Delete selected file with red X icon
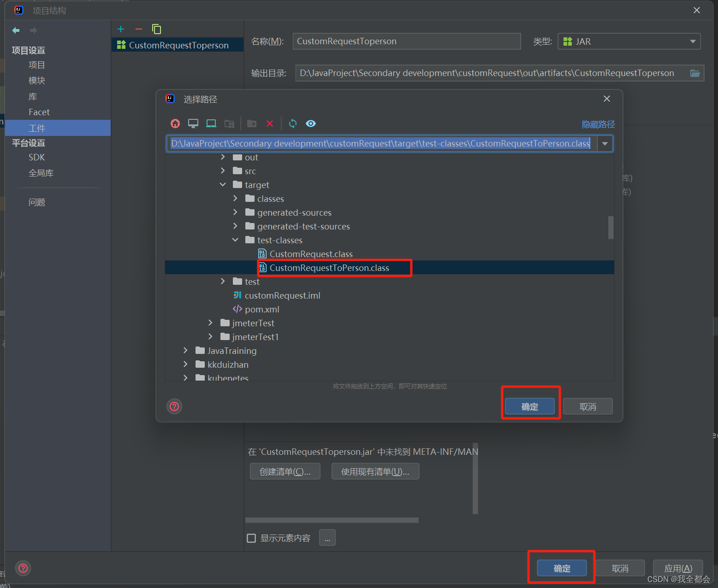 click(x=270, y=123)
